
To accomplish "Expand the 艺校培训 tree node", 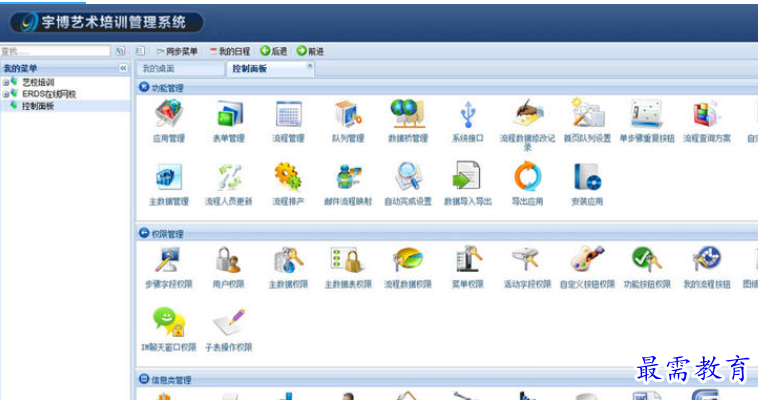I will pos(6,83).
